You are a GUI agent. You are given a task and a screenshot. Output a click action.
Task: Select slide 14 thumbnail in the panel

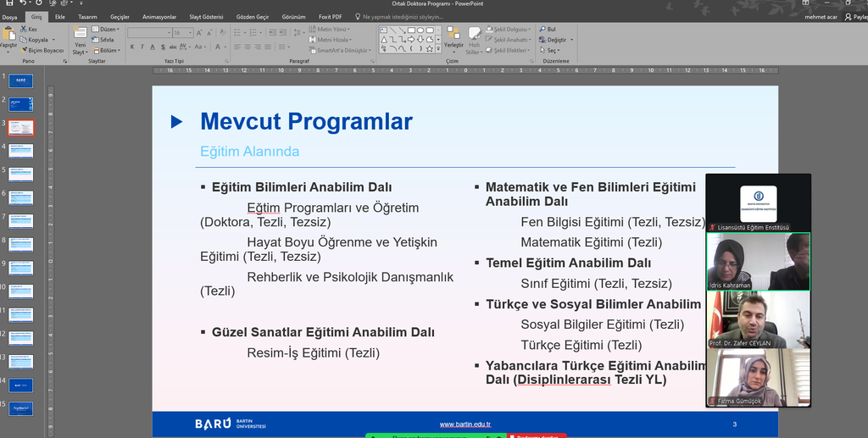[x=21, y=383]
